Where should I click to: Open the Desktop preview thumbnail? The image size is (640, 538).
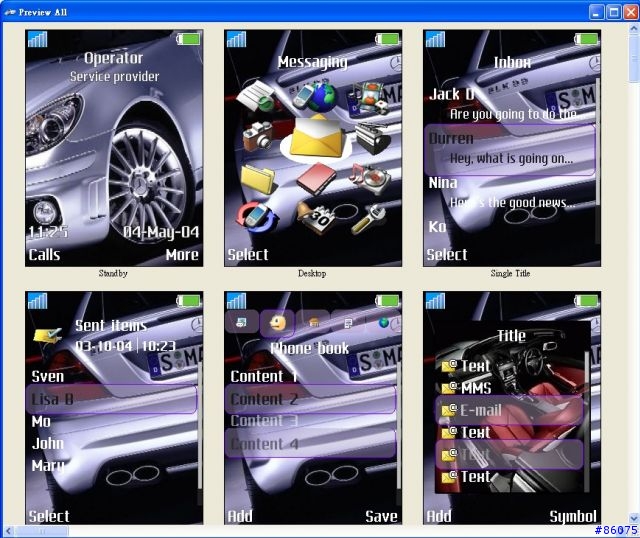pos(313,148)
